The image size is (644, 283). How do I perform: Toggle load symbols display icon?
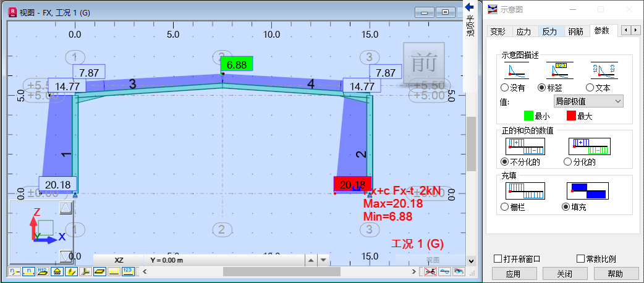pos(114,271)
